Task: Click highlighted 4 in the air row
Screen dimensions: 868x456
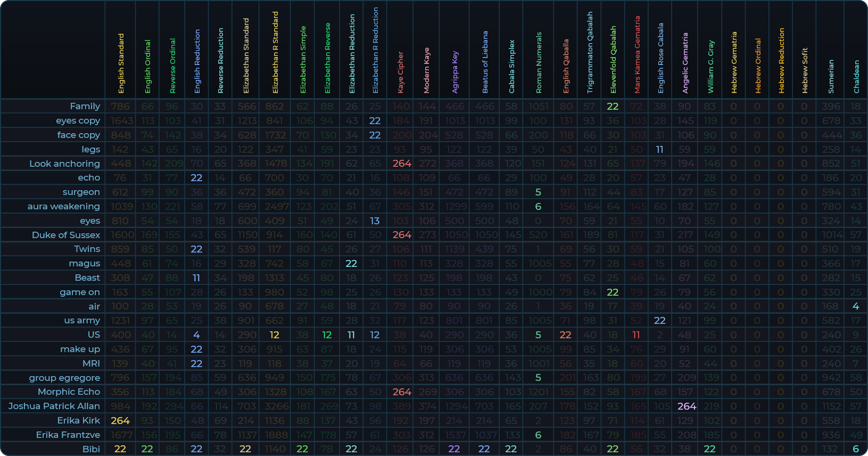Action: click(x=855, y=306)
